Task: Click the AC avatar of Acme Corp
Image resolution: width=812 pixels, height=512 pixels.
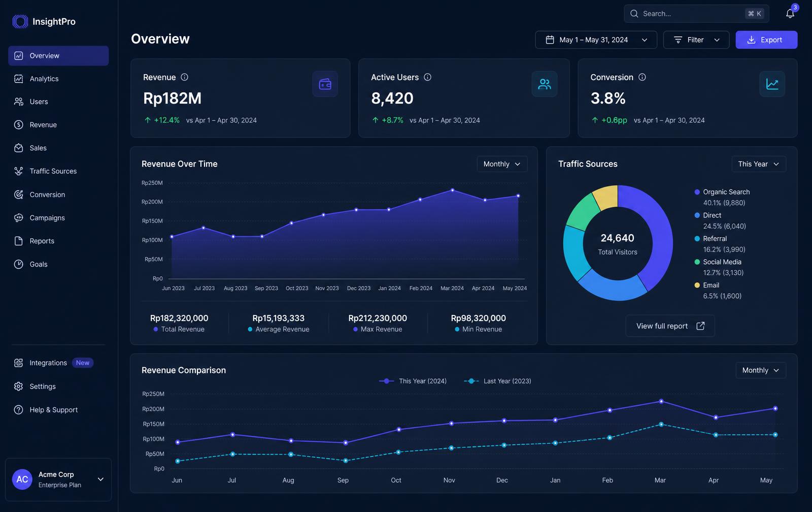Action: tap(22, 479)
